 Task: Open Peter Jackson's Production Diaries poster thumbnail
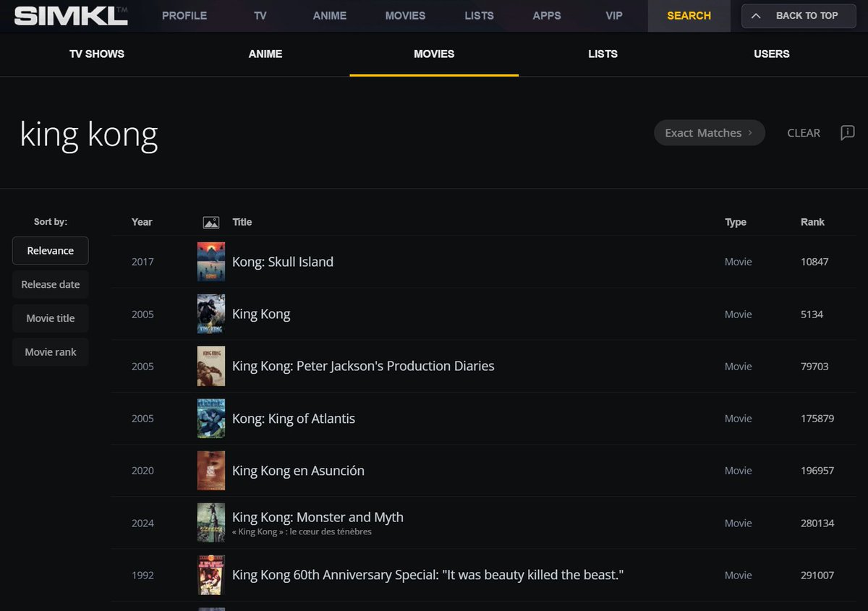(x=211, y=366)
